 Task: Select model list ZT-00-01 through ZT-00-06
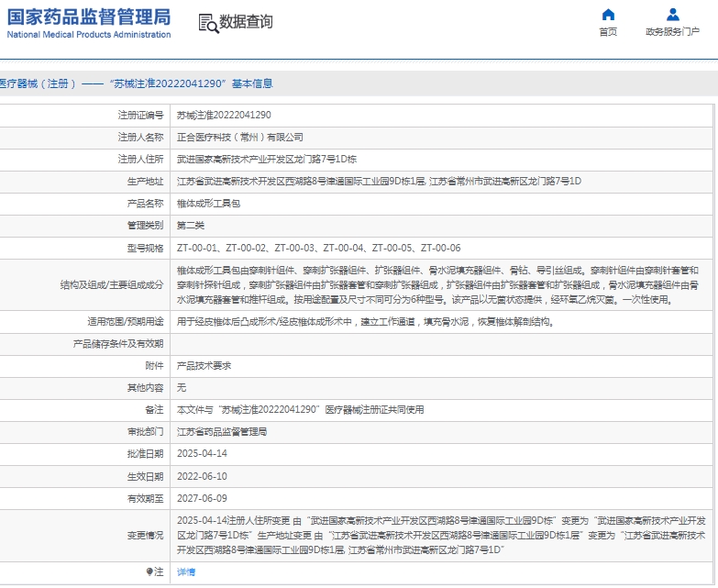(319, 248)
